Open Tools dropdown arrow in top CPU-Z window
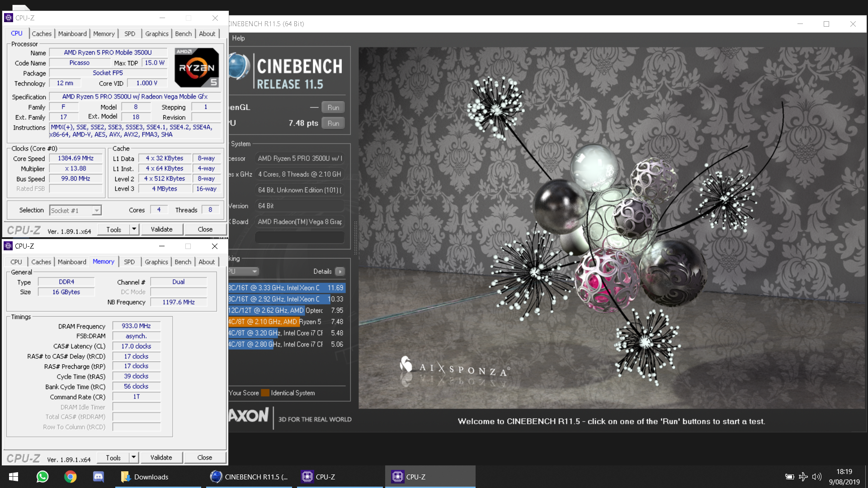Screen dimensions: 868x488 click(134, 229)
